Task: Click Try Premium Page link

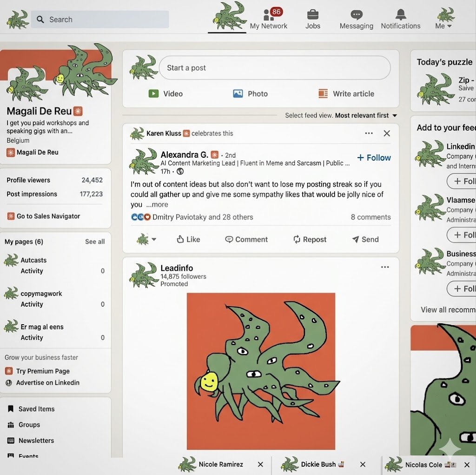Action: (x=37, y=371)
